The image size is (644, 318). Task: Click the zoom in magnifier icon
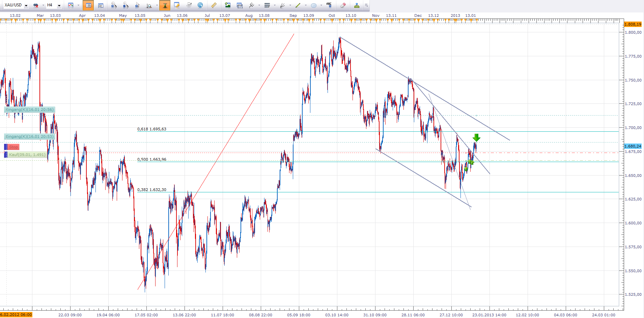point(114,5)
